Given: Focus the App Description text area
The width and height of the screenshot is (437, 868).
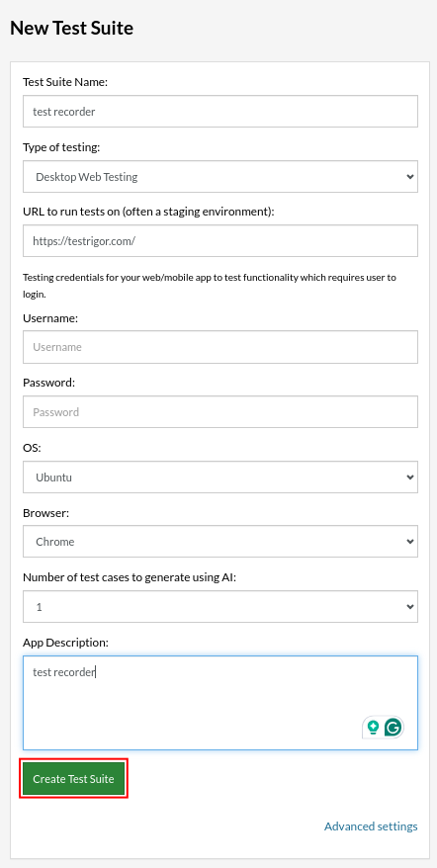Looking at the screenshot, I should 220,703.
